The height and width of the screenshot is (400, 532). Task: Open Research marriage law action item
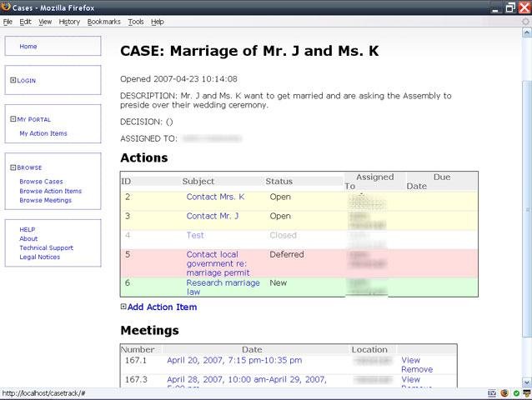pyautogui.click(x=223, y=287)
